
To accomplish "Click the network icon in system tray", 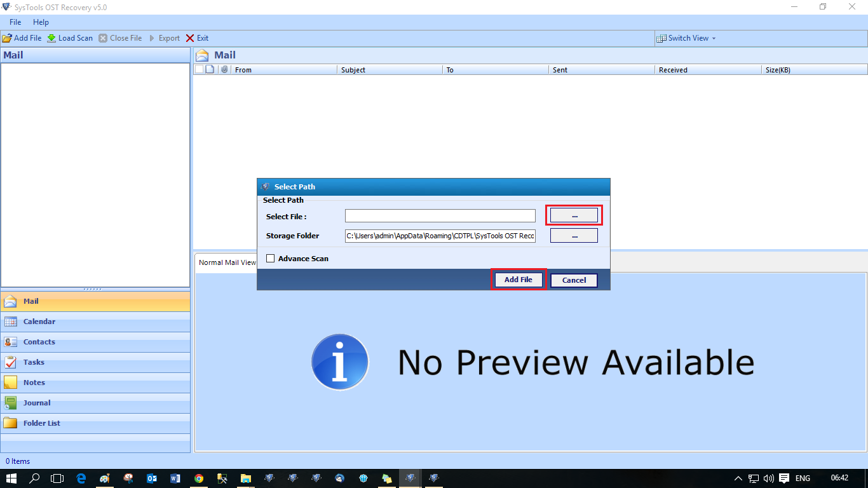I will click(754, 478).
